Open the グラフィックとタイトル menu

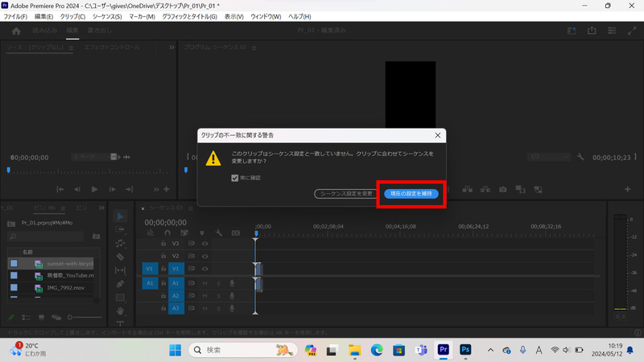click(x=189, y=16)
